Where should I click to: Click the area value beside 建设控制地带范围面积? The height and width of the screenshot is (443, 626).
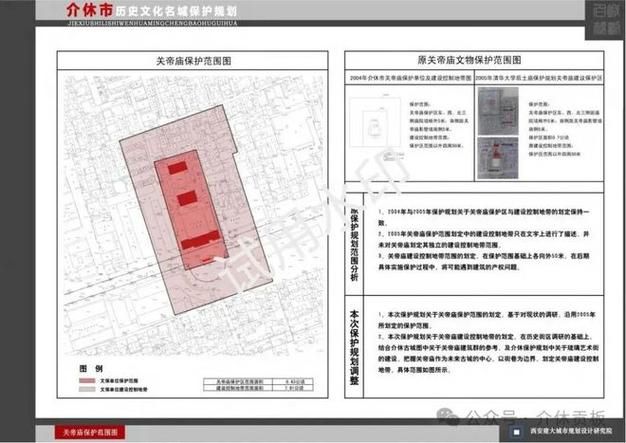click(293, 388)
